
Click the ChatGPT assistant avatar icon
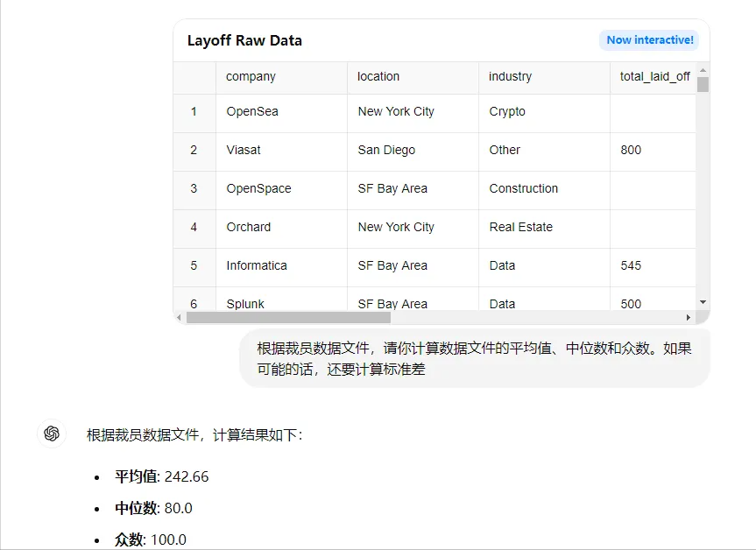click(x=52, y=434)
